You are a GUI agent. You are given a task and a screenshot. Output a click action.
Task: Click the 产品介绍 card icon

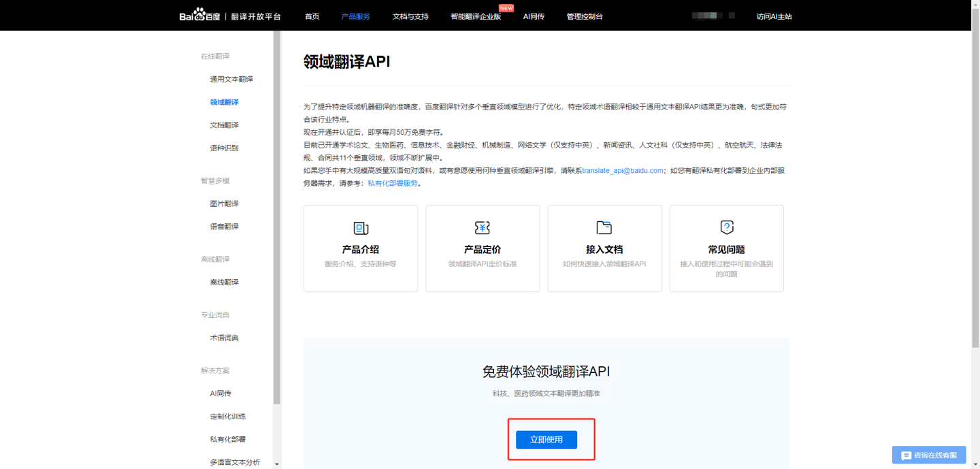[361, 228]
